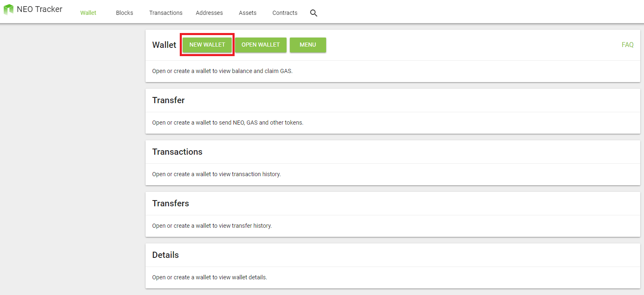Click the NEO Tracker title text
The image size is (644, 295).
(x=40, y=9)
